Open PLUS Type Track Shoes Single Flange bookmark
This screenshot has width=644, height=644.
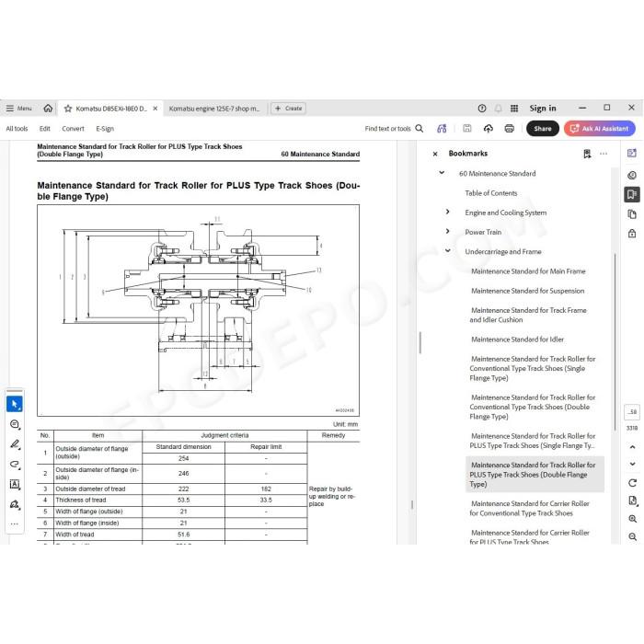pyautogui.click(x=533, y=441)
